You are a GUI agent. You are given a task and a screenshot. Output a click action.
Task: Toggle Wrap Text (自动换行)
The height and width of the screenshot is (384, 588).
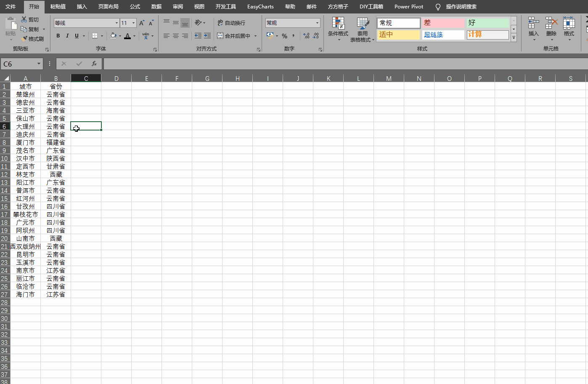pos(231,23)
